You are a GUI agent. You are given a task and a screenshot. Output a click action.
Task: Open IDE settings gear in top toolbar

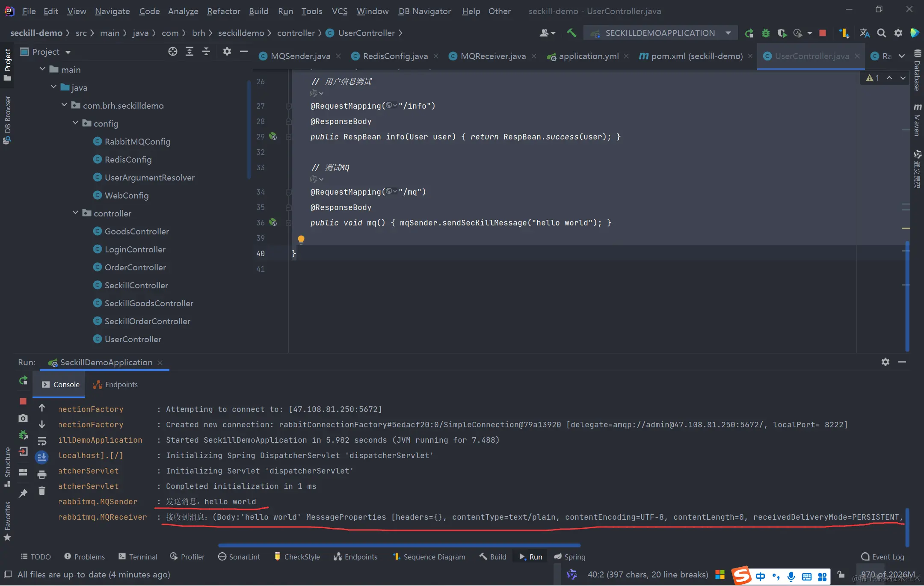[898, 33]
